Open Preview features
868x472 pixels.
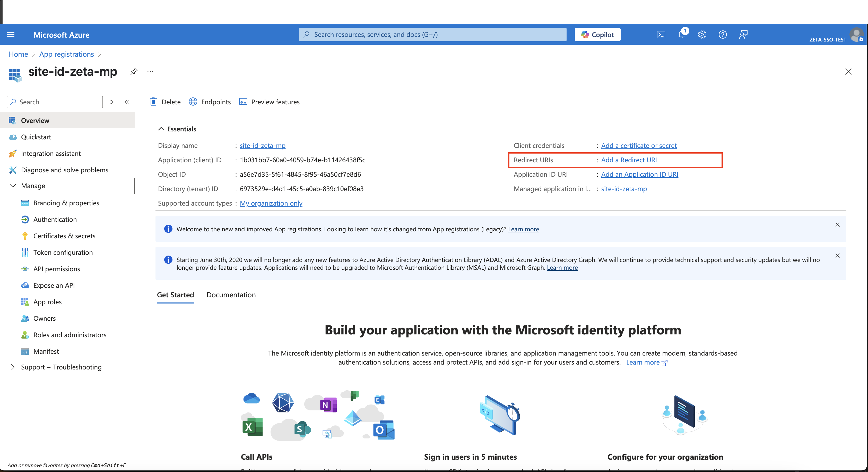coord(269,102)
